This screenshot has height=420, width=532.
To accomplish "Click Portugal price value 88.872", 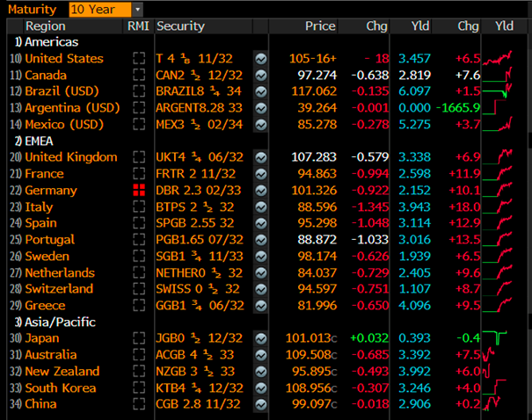I will [x=317, y=240].
